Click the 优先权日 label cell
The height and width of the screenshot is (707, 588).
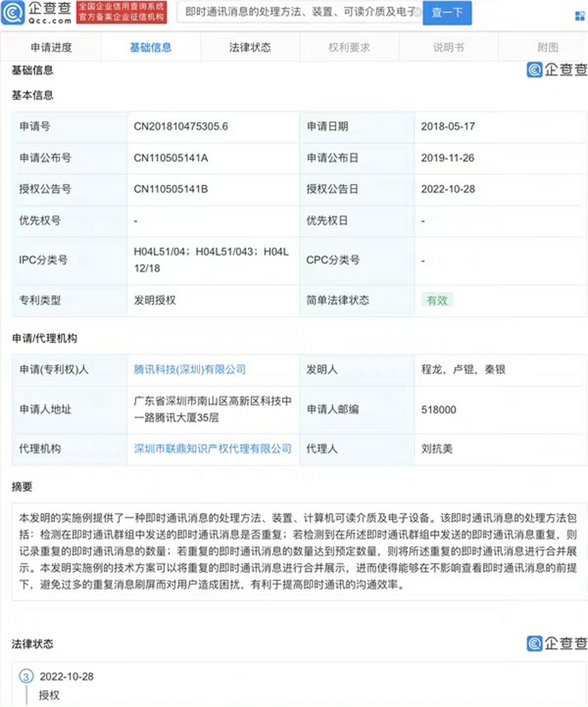[x=357, y=220]
